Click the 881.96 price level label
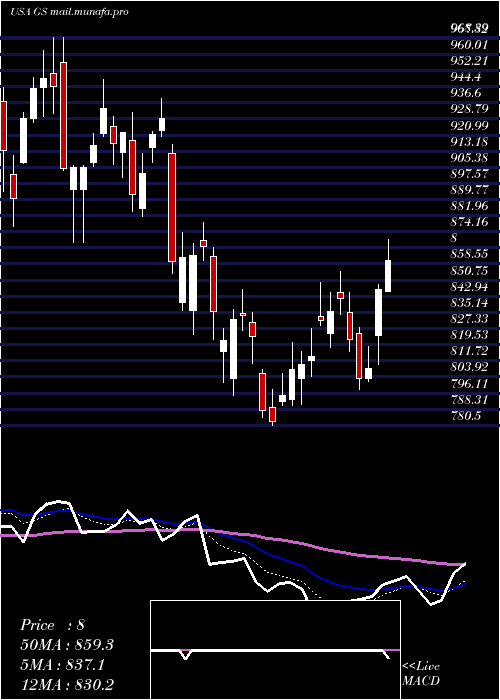Viewport: 500px width, 700px height. pyautogui.click(x=469, y=206)
